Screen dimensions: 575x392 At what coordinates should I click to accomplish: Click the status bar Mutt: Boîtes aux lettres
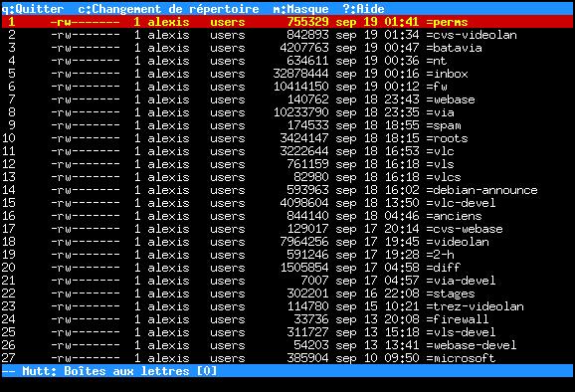[287, 371]
